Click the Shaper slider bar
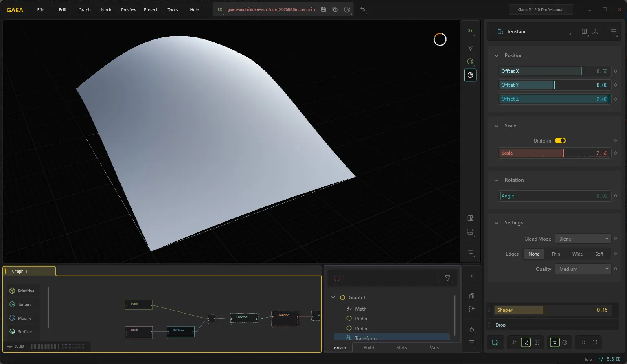 (552, 310)
